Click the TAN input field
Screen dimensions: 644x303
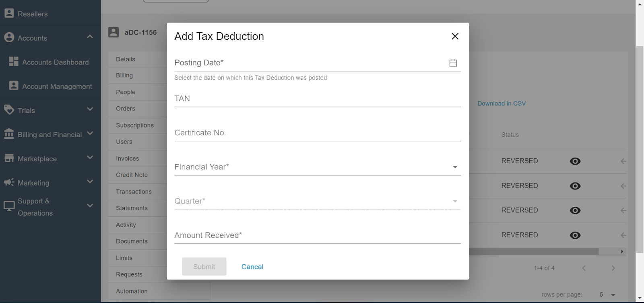(318, 99)
